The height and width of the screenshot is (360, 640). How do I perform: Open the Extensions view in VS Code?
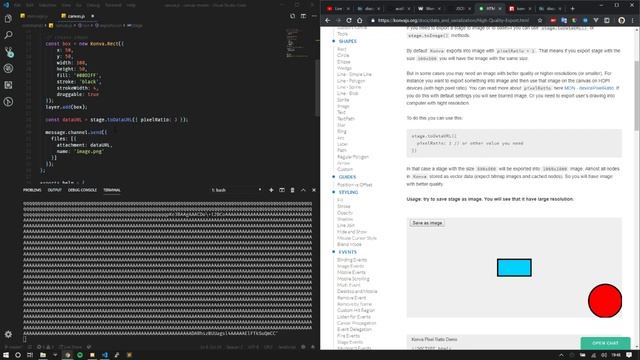8,85
